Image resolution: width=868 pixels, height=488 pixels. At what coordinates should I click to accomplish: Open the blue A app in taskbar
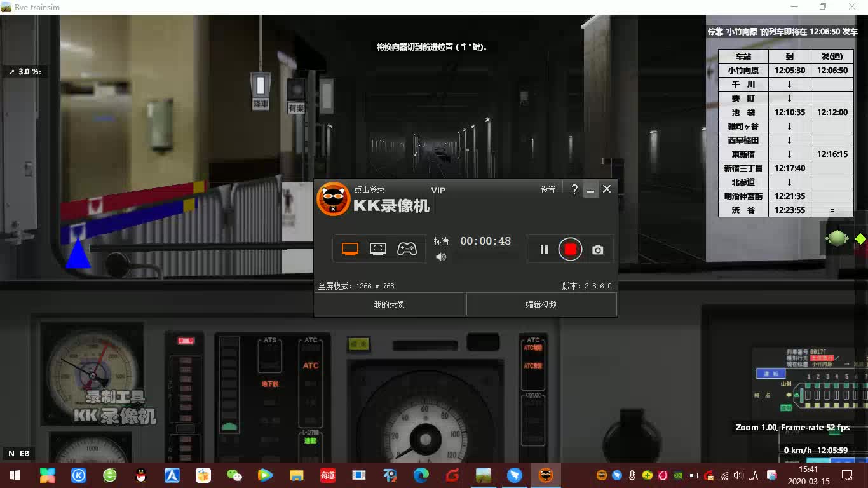[172, 475]
